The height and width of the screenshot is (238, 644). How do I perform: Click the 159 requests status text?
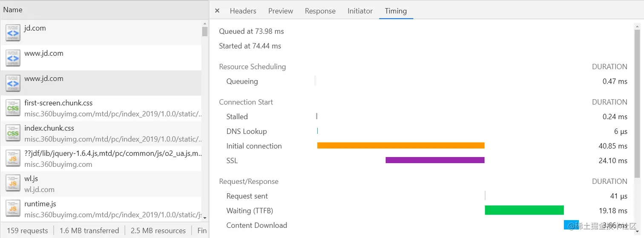27,231
